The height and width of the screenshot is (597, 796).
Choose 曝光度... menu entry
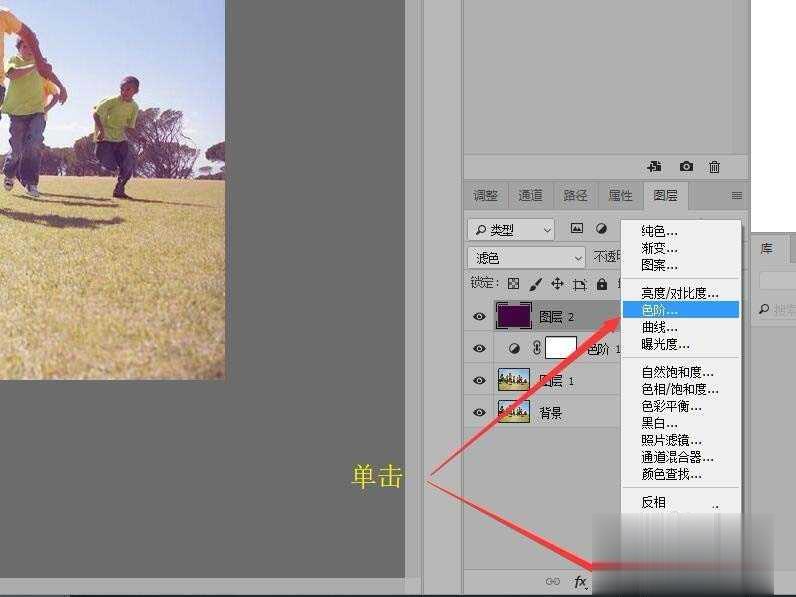(680, 344)
